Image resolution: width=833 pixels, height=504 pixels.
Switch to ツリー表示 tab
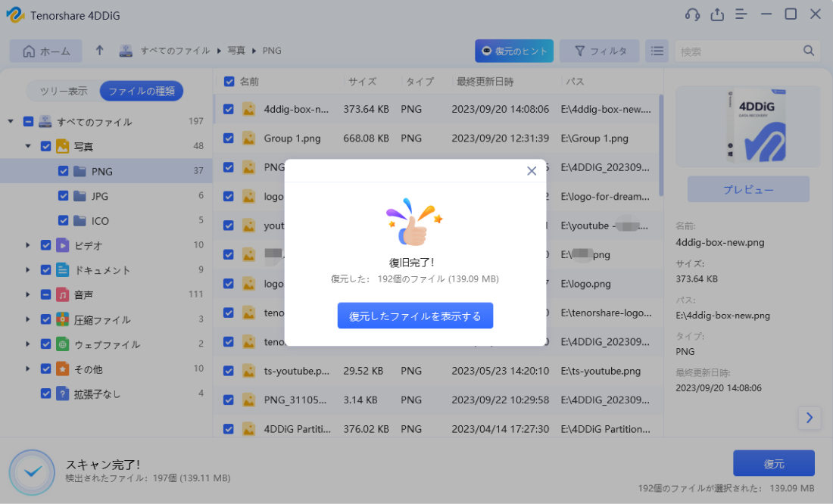63,91
